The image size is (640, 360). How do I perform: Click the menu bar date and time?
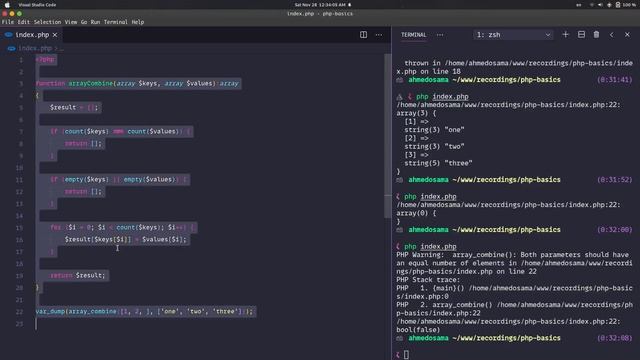[x=320, y=5]
